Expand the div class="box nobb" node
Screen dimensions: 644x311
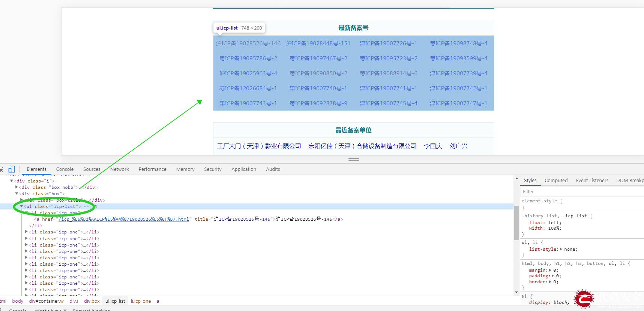click(x=17, y=187)
